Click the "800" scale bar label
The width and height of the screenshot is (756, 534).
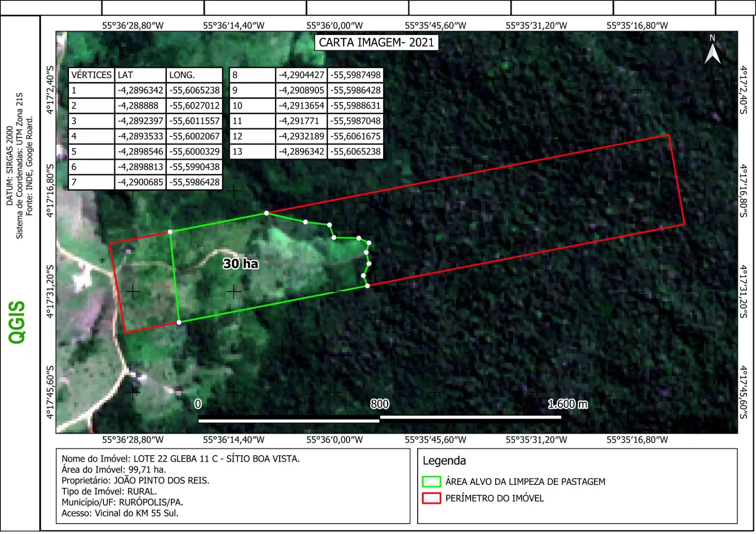click(x=379, y=404)
